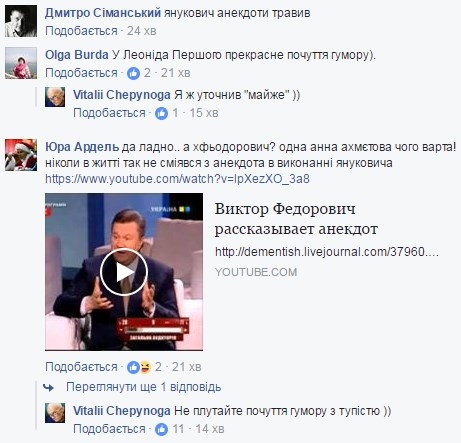This screenshot has height=443, width=461.
Task: Expand "Переглянути ще 1 відповідь" replies
Action: pos(143,387)
